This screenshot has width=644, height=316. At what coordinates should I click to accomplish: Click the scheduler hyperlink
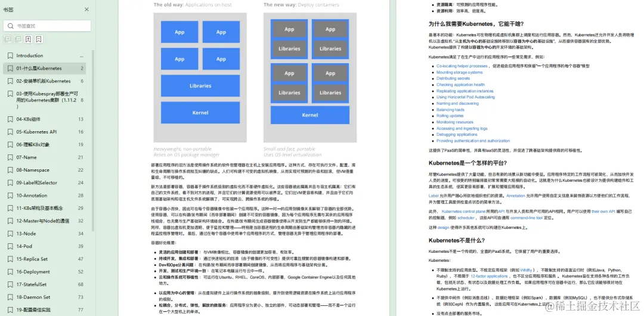[x=466, y=218]
